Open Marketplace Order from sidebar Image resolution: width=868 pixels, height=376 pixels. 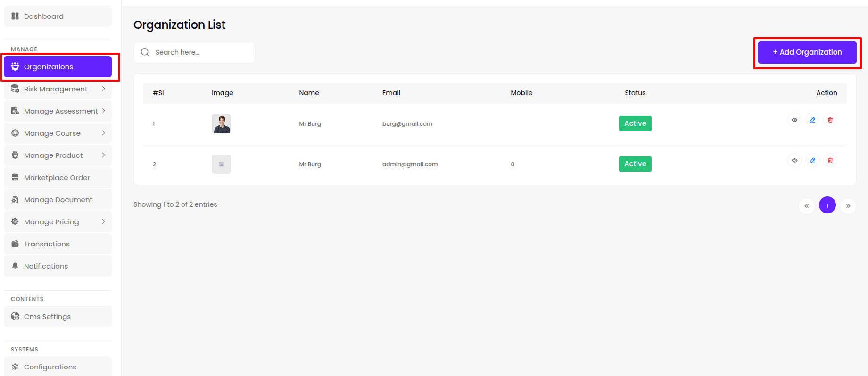click(57, 178)
